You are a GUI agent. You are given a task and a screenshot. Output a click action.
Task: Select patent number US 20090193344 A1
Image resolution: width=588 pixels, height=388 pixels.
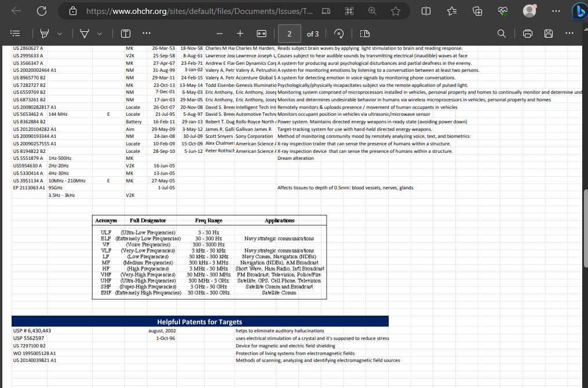pyautogui.click(x=35, y=137)
